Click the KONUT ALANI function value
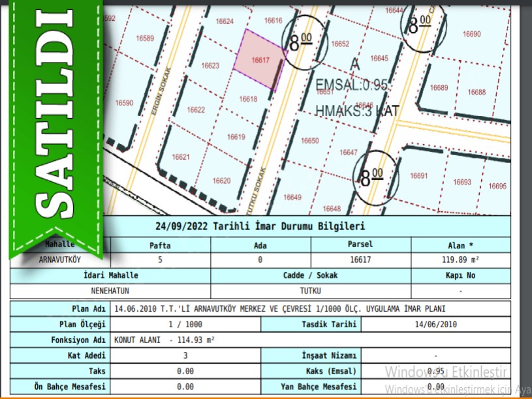 pyautogui.click(x=164, y=340)
